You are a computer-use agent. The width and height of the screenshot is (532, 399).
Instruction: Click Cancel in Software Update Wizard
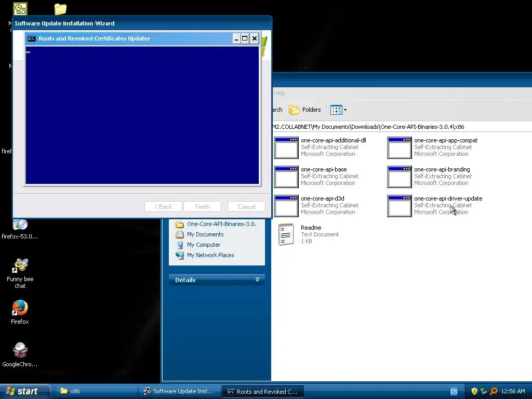[x=246, y=207]
